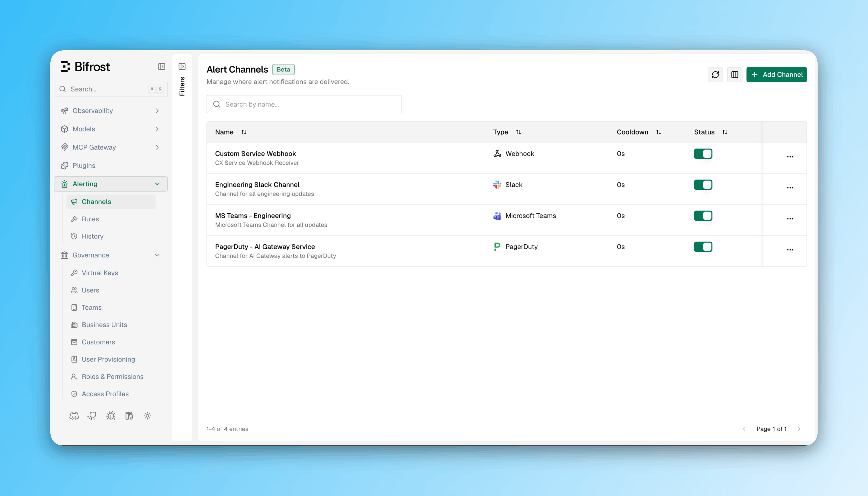Click the Add Channel button

pyautogui.click(x=776, y=74)
